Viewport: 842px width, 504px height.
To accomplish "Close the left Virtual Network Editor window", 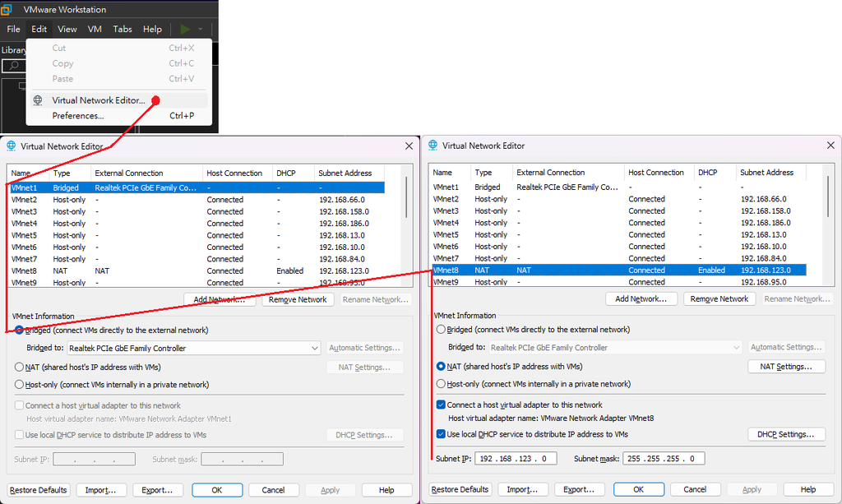I will (409, 146).
